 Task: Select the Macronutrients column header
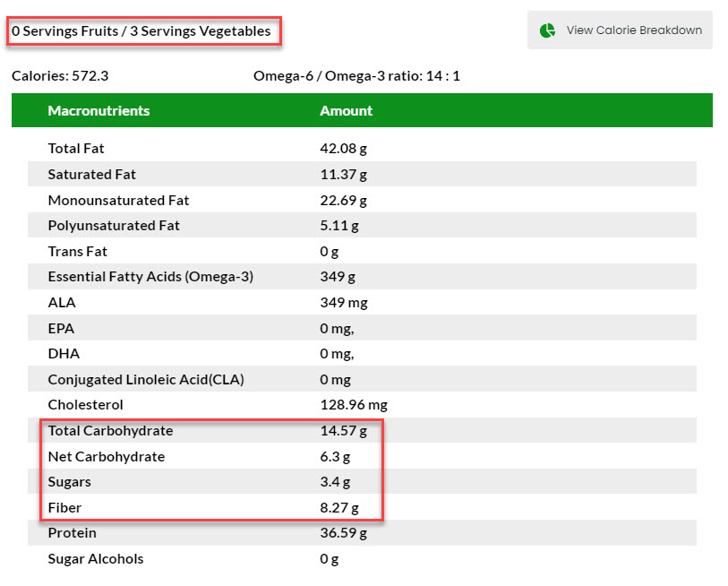(x=98, y=110)
